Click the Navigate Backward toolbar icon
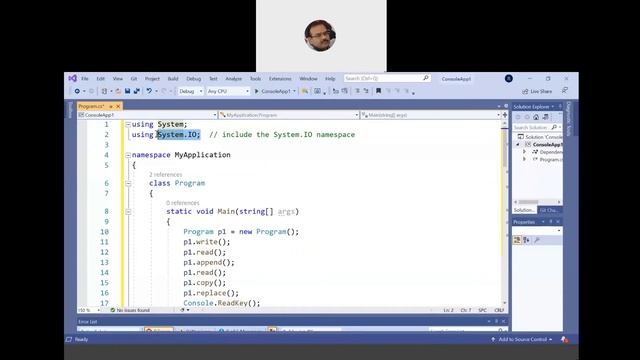The image size is (640, 360). pos(77,91)
